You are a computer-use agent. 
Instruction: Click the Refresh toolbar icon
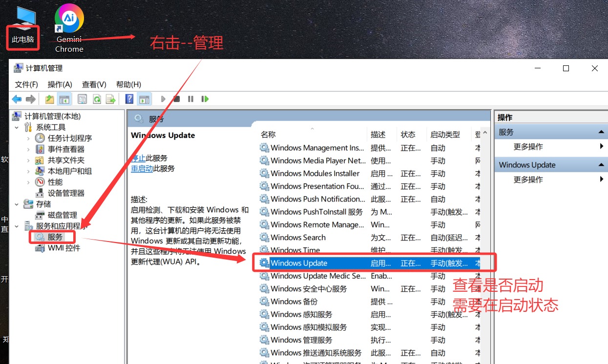click(x=97, y=99)
